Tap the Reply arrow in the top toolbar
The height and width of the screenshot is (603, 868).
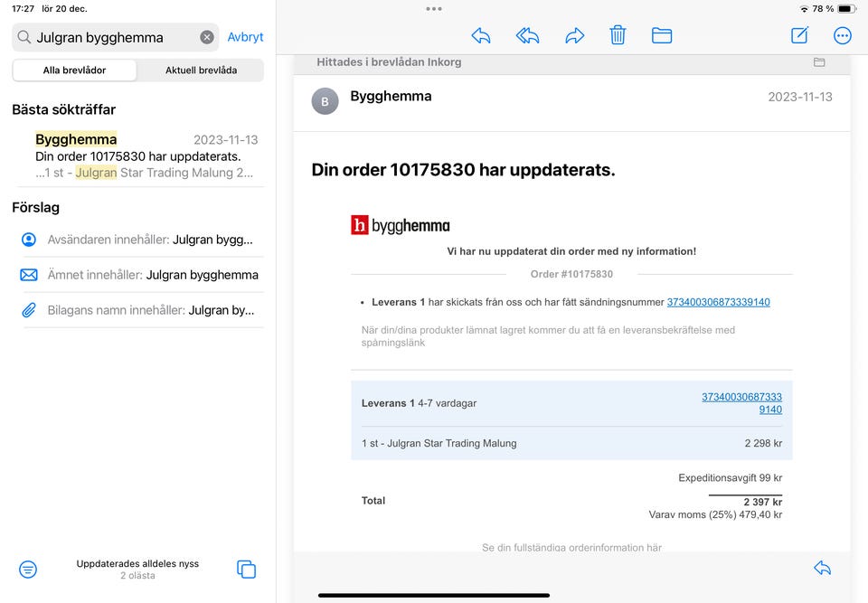480,36
